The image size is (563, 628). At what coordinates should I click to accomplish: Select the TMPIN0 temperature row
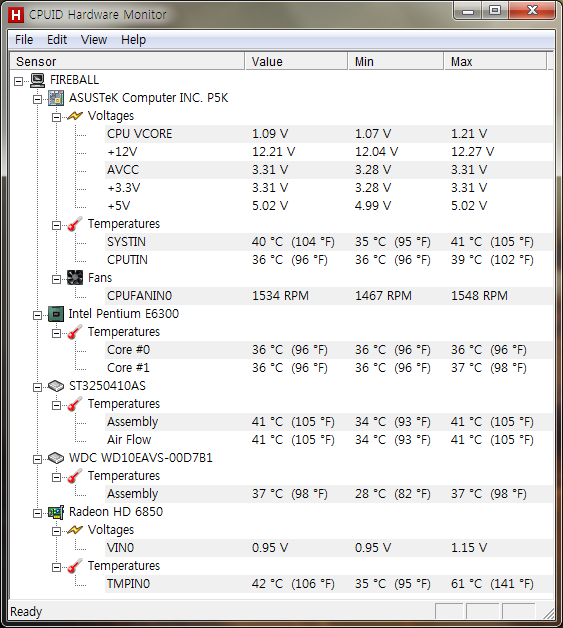coord(329,584)
